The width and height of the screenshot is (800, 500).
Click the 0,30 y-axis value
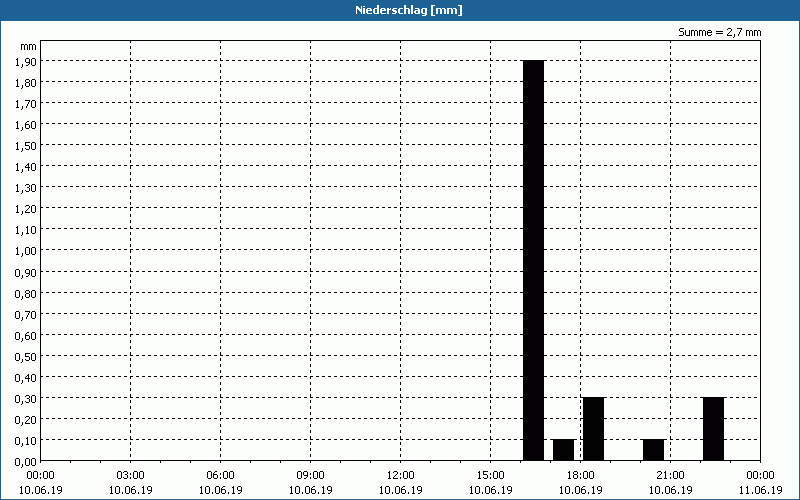tap(26, 398)
